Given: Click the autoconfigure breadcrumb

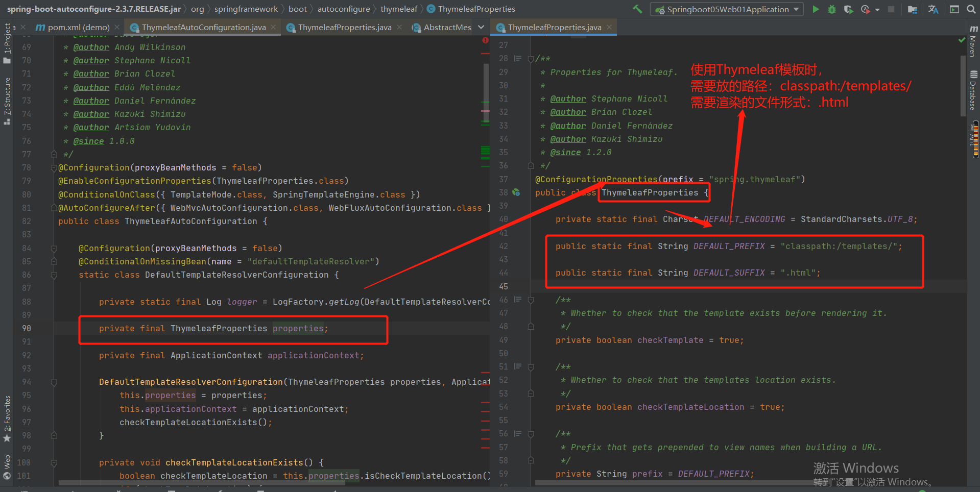Looking at the screenshot, I should click(x=344, y=9).
